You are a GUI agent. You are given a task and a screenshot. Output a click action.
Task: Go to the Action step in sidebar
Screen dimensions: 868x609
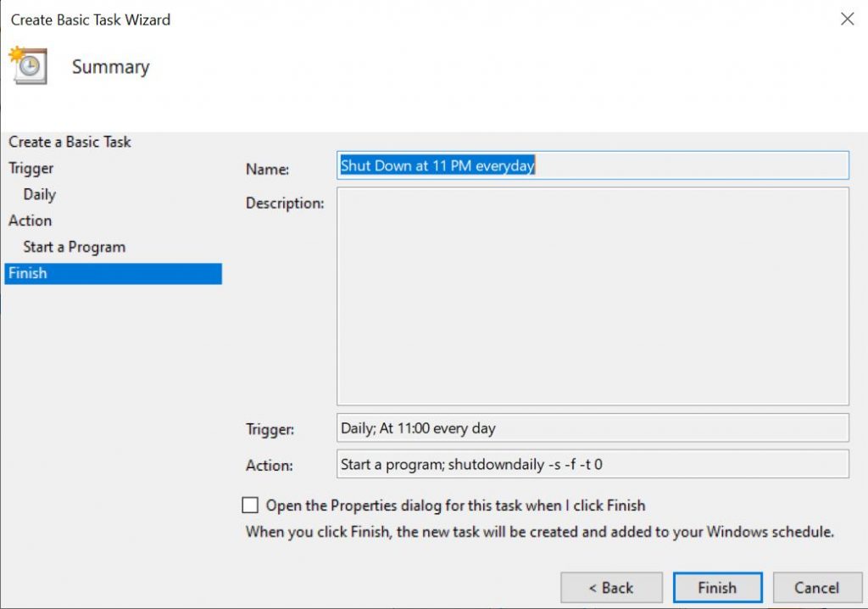click(30, 221)
